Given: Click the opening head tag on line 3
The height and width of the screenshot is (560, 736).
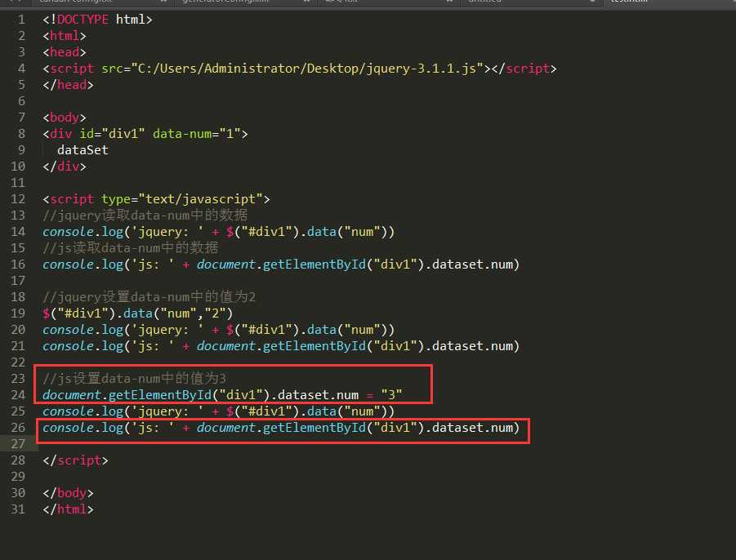Looking at the screenshot, I should [x=65, y=52].
